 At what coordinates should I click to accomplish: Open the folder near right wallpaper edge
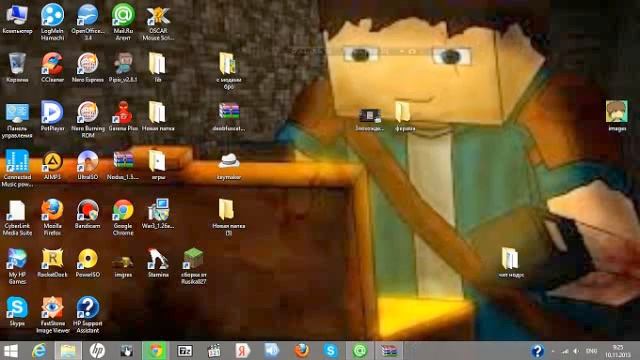click(510, 262)
